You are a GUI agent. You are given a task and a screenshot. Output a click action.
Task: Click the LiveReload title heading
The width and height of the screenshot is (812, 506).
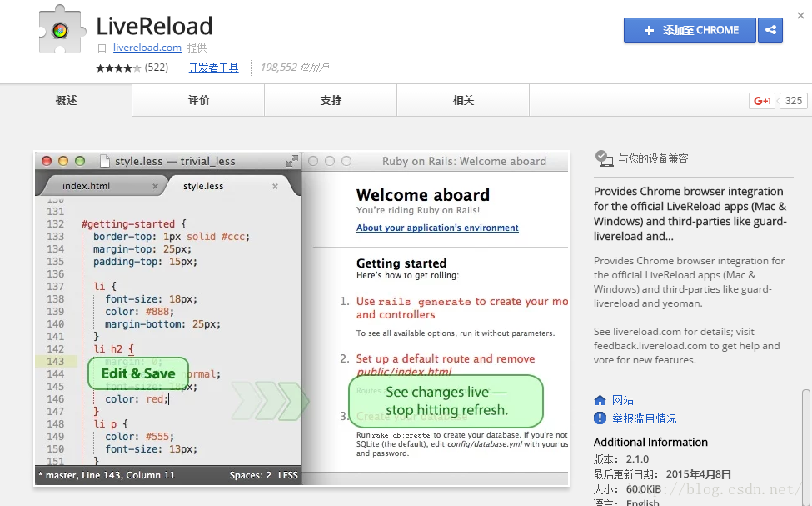click(154, 26)
